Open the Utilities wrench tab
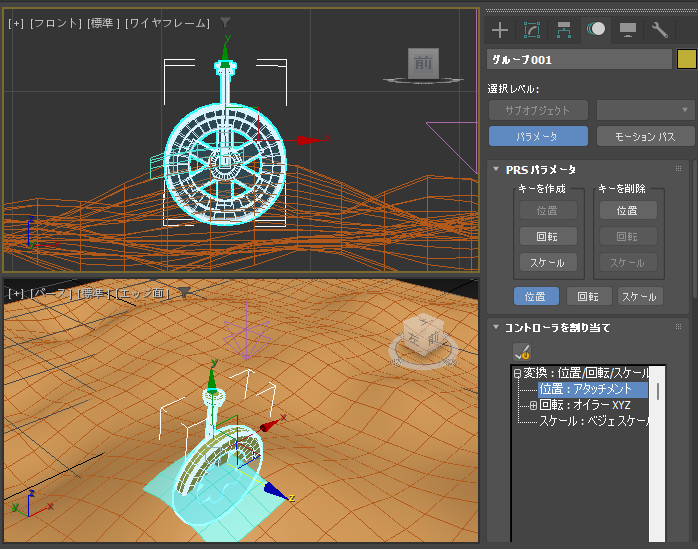Image resolution: width=698 pixels, height=549 pixels. [659, 30]
